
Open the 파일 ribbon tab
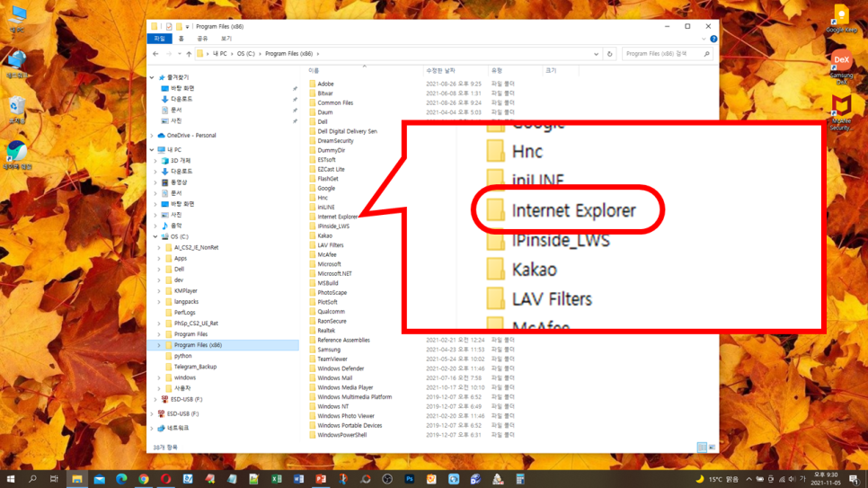click(x=159, y=39)
